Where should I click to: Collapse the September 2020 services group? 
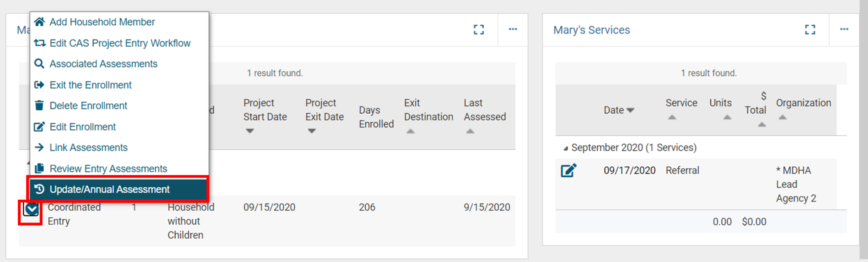pos(567,148)
